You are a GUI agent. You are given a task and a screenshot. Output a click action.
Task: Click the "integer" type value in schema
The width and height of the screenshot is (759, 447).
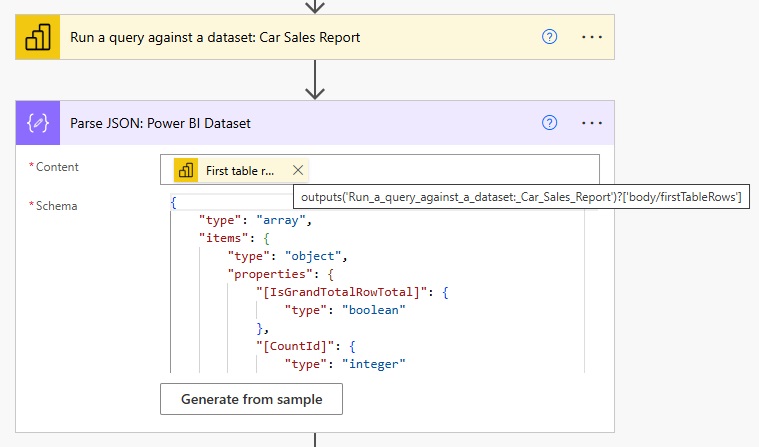[x=374, y=364]
